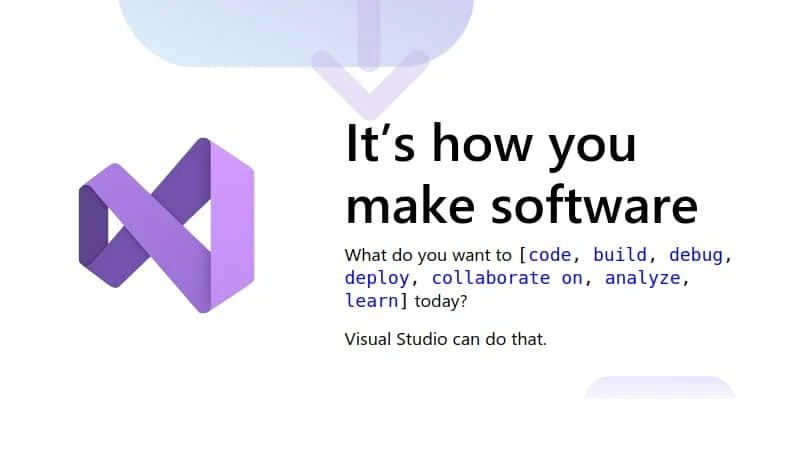The image size is (800, 450).
Task: Select the 'deploy' keyword
Action: coord(377,279)
